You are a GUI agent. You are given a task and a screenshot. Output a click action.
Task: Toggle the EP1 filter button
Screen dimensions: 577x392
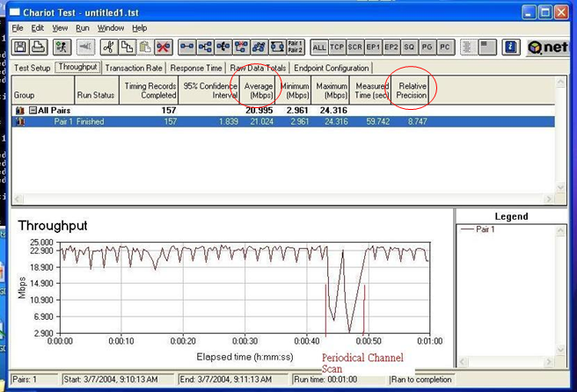pyautogui.click(x=373, y=47)
